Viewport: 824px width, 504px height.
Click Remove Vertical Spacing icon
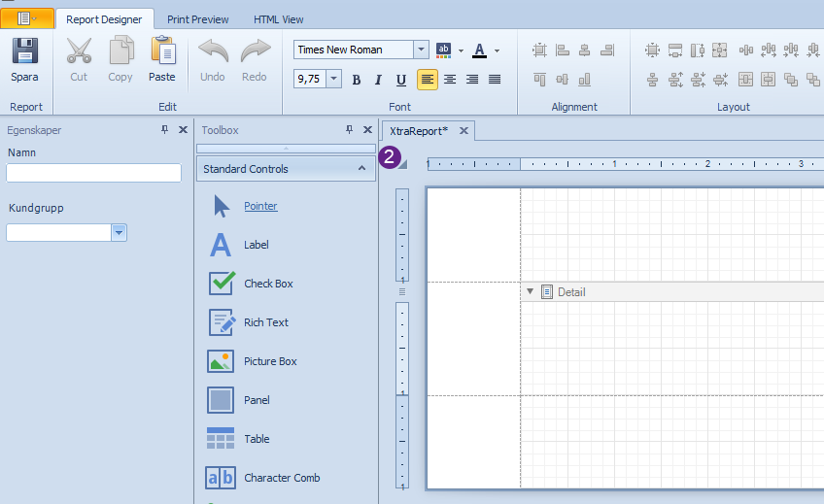point(720,80)
